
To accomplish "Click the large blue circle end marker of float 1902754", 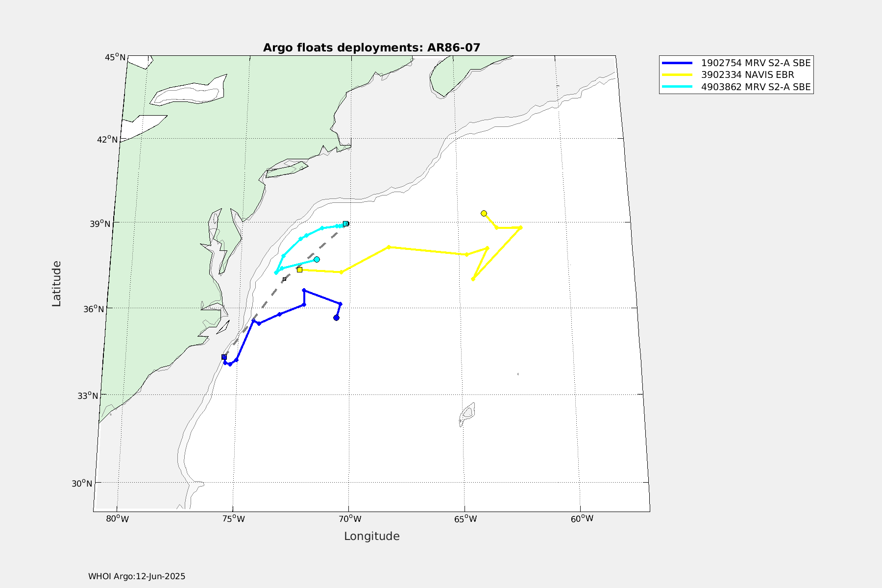I will [336, 318].
